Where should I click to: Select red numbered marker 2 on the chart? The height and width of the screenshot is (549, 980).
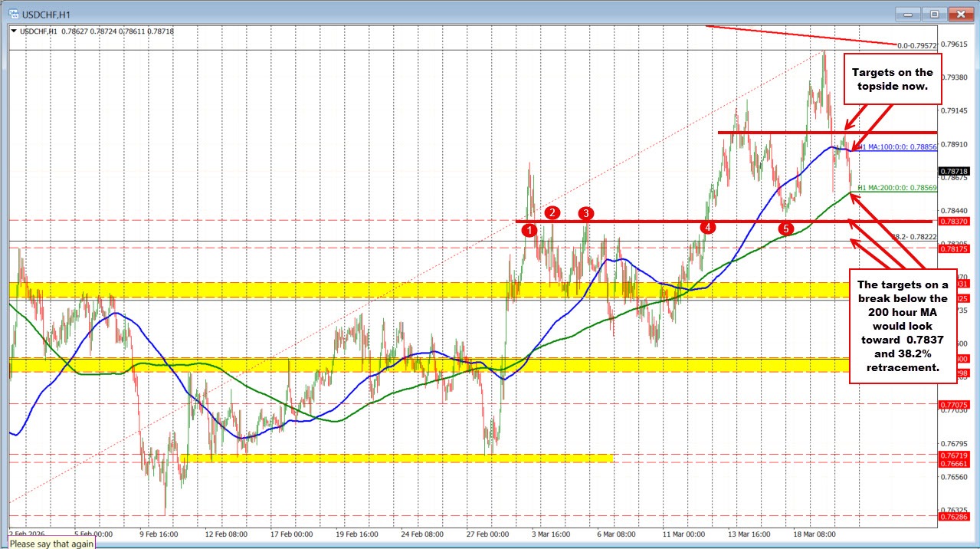pos(552,213)
